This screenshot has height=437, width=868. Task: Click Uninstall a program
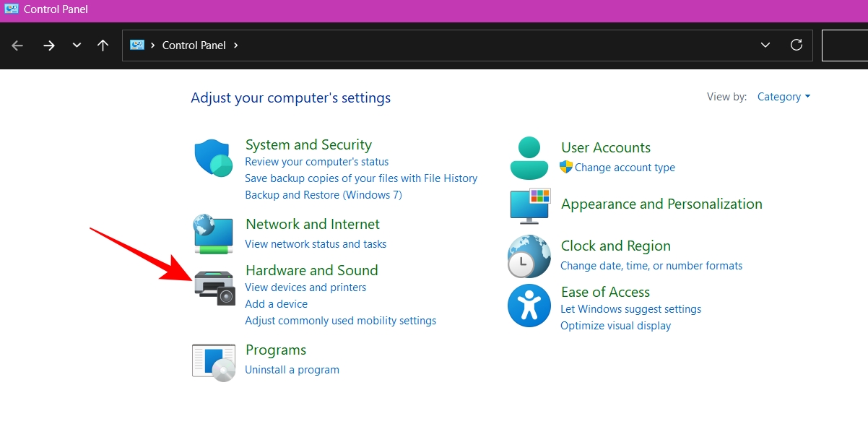[292, 370]
